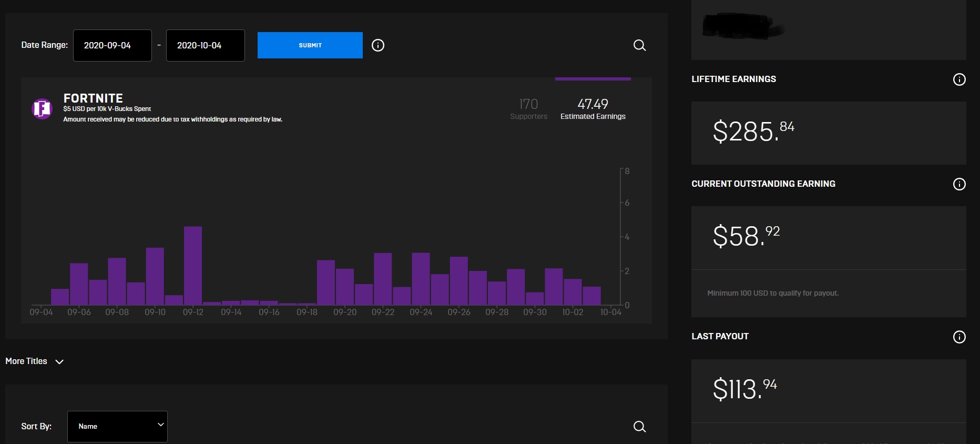Edit the end date 2020-10-04 field
The image size is (980, 444).
pos(206,45)
